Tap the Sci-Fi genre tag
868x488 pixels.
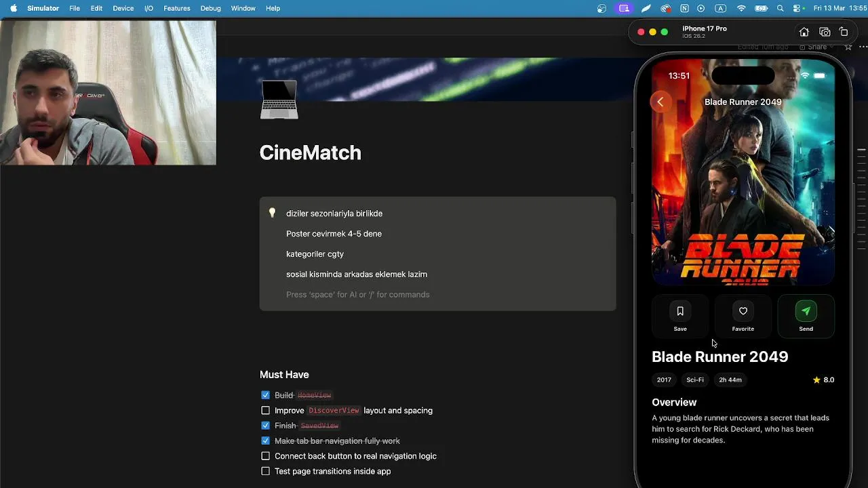tap(695, 380)
